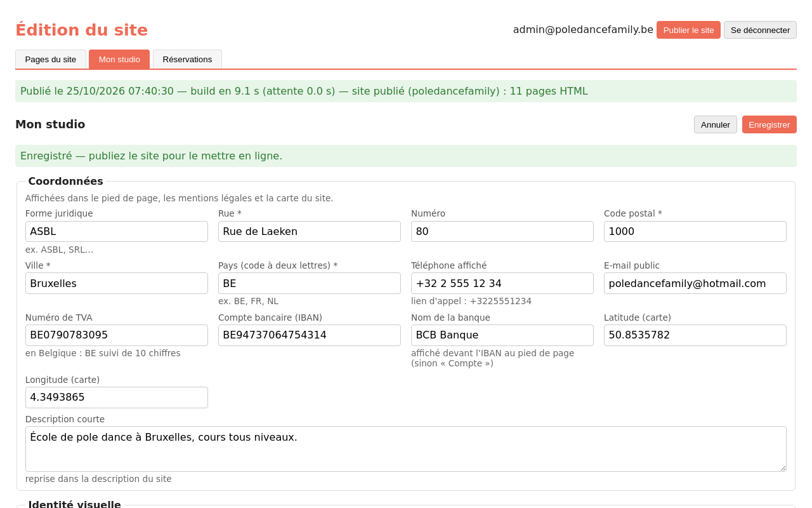Click the admin@poledancefamily.be account text
Viewport: 812px width, 508px height.
click(x=583, y=29)
